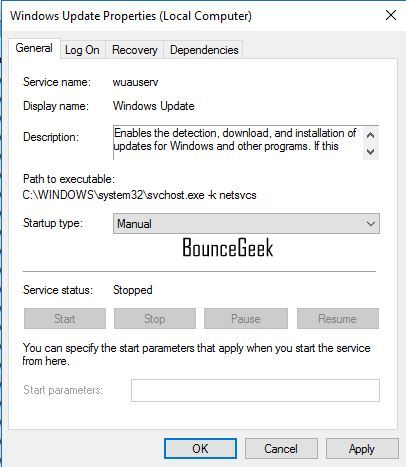The height and width of the screenshot is (467, 406).
Task: Click the Start service button
Action: (65, 319)
